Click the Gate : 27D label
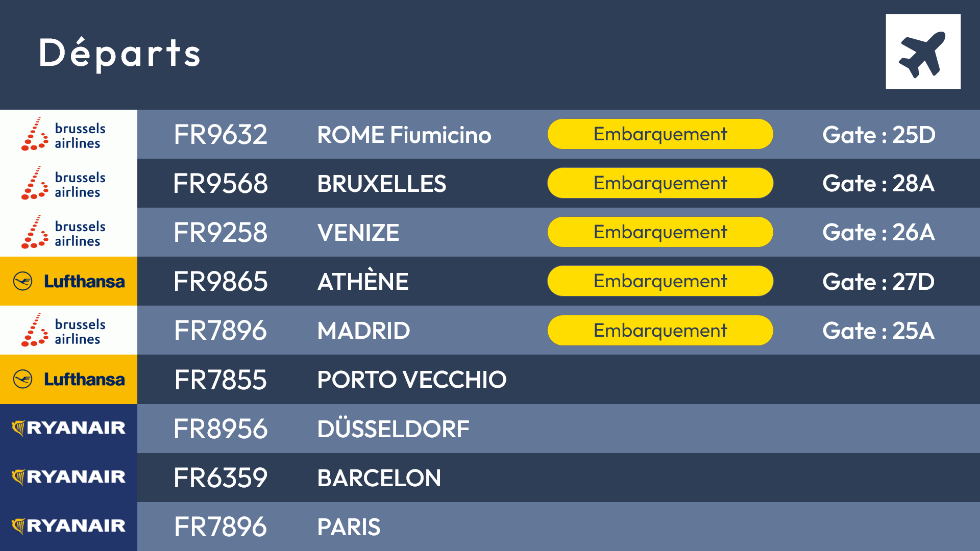Viewport: 980px width, 551px height. (878, 282)
